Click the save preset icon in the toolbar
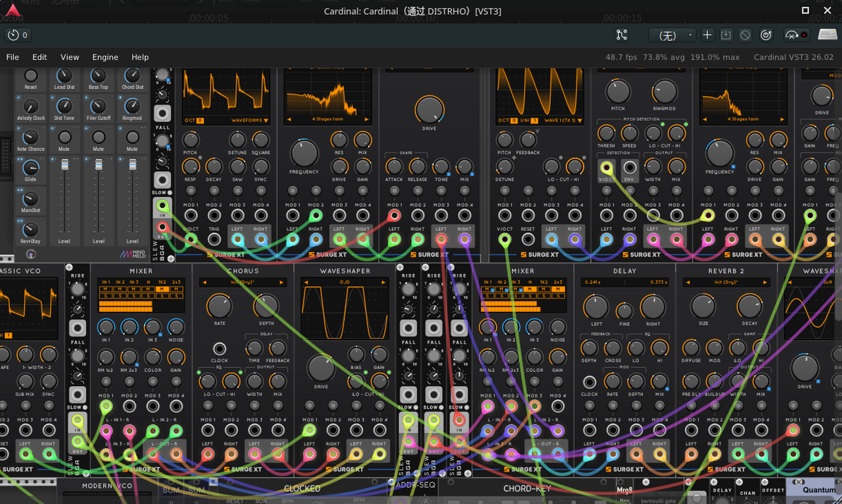Image resolution: width=842 pixels, height=504 pixels. point(726,35)
